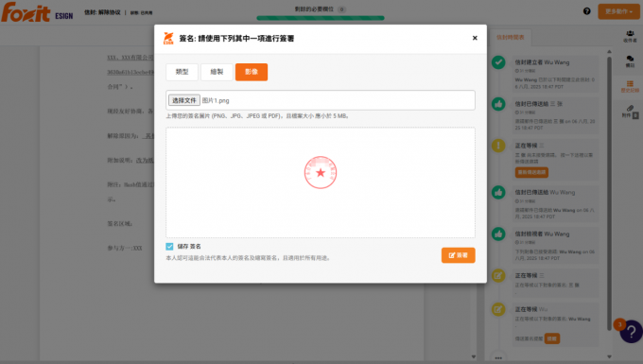Click the legal consent text below checkbox
Image resolution: width=643 pixels, height=364 pixels.
tap(248, 258)
